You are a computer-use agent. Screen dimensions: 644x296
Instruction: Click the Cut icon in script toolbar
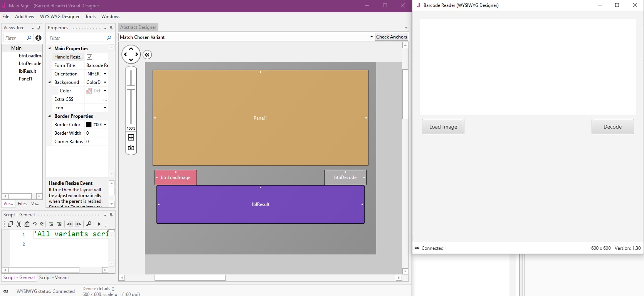click(x=18, y=224)
